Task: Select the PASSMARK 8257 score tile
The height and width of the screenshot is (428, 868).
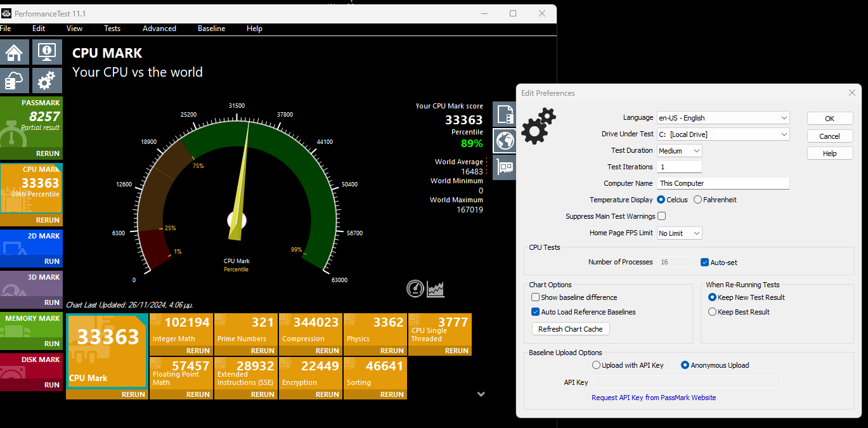Action: coord(31,123)
